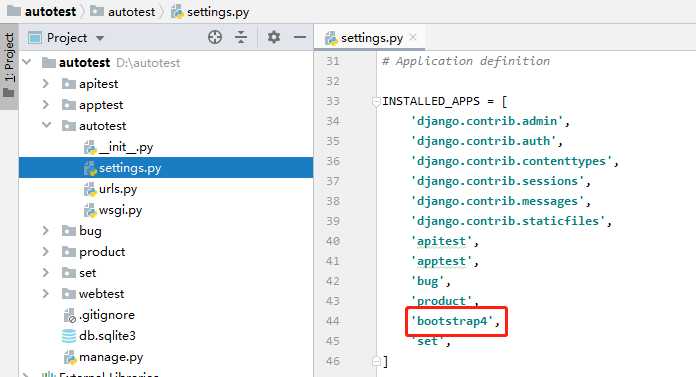The height and width of the screenshot is (377, 696).
Task: Select the webtest folder in tree
Action: pos(102,294)
